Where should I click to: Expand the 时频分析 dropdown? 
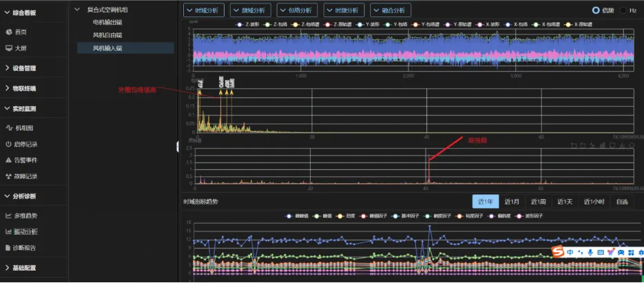344,10
